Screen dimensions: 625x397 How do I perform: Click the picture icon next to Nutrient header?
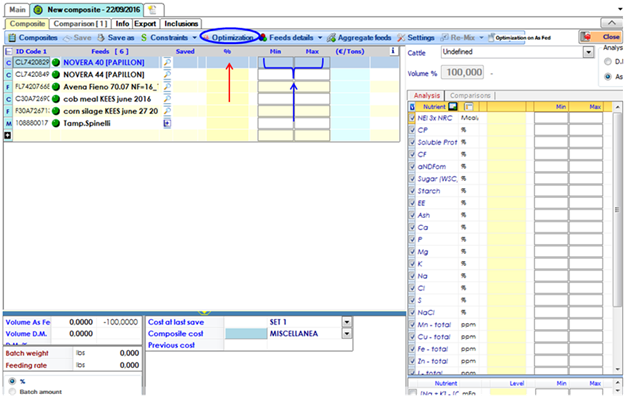452,106
